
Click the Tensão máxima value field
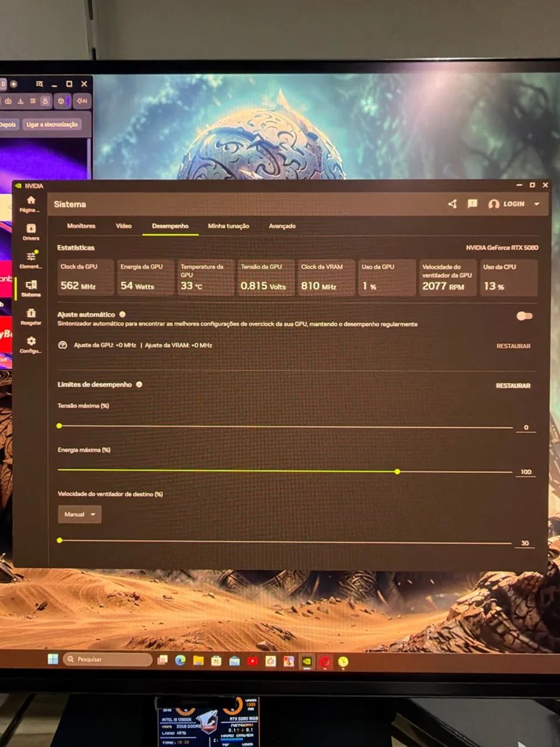coord(526,428)
